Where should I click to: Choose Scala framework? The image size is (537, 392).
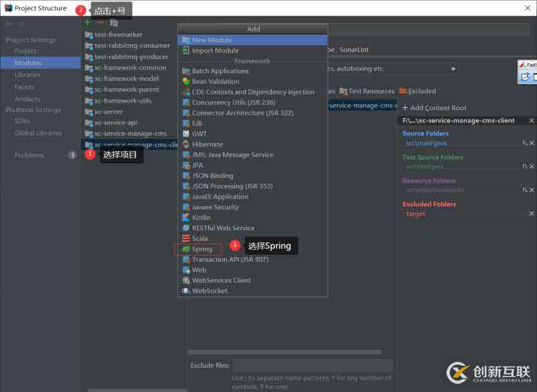pos(252,238)
